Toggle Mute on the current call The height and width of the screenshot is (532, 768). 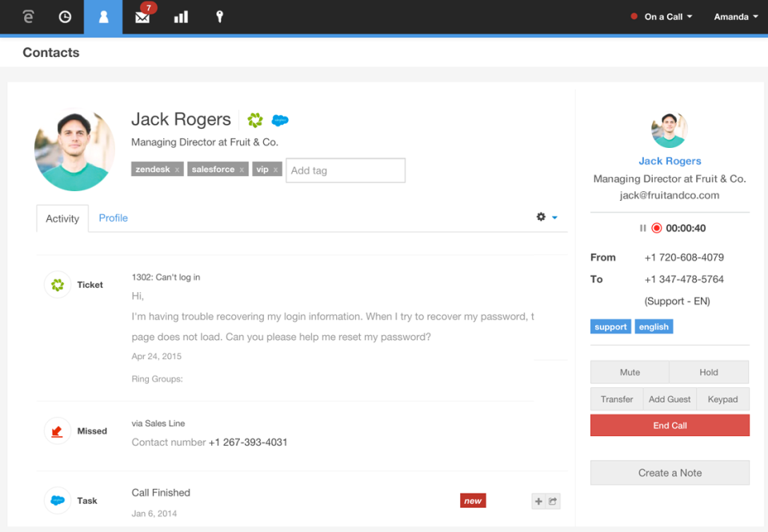pos(630,372)
